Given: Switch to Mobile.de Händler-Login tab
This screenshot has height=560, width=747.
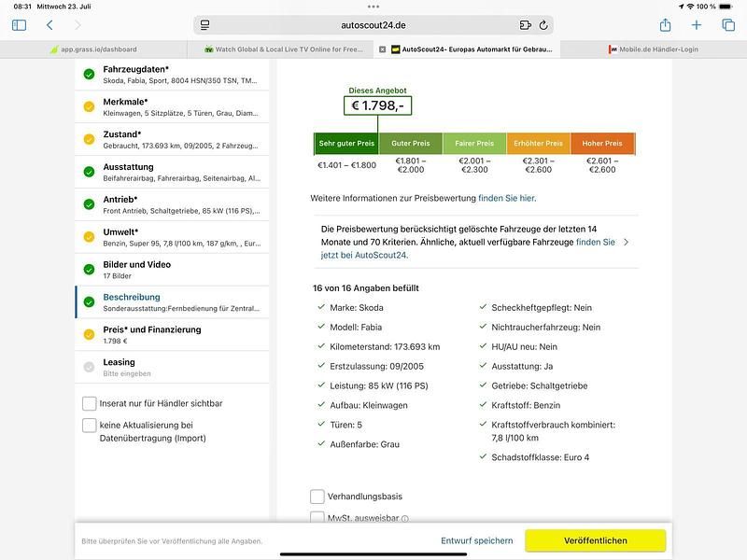Looking at the screenshot, I should [x=654, y=49].
